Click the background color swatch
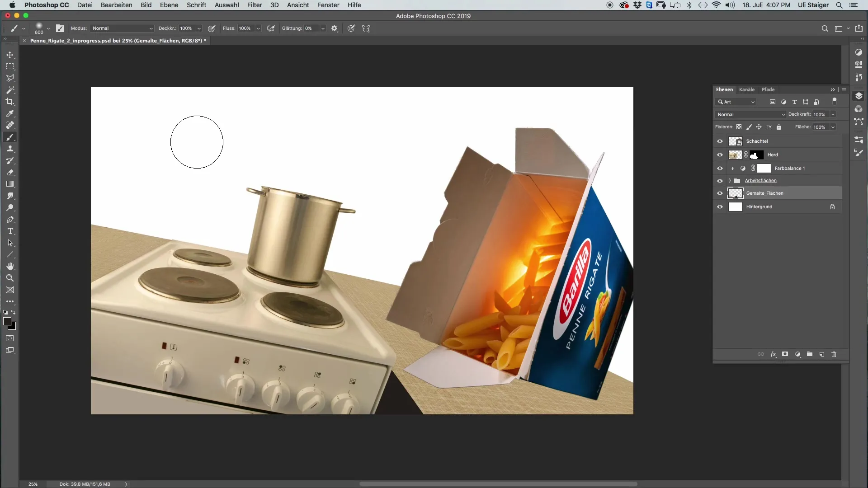 (14, 327)
